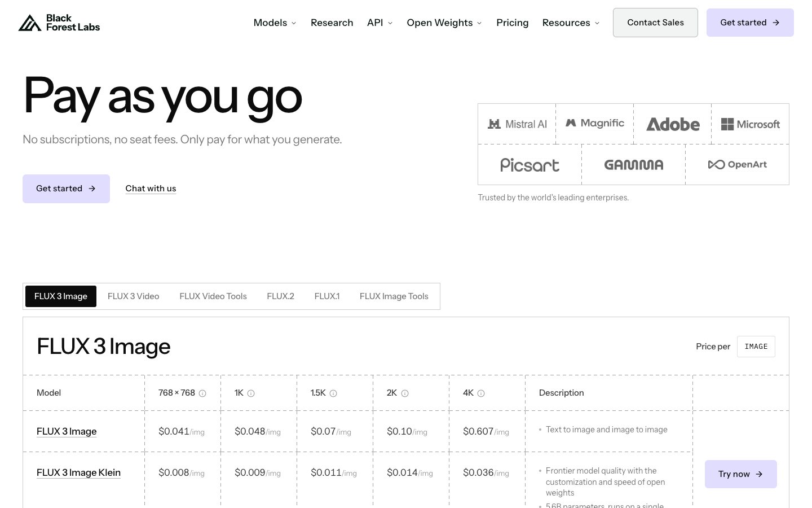Click the Magnific logo
Screen dimensions: 812x508
[x=595, y=123]
